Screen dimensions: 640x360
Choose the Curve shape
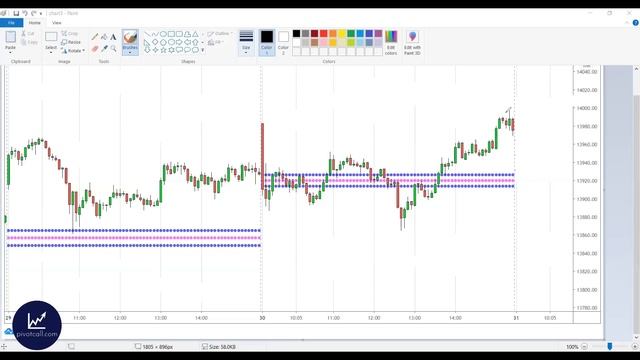click(x=155, y=34)
